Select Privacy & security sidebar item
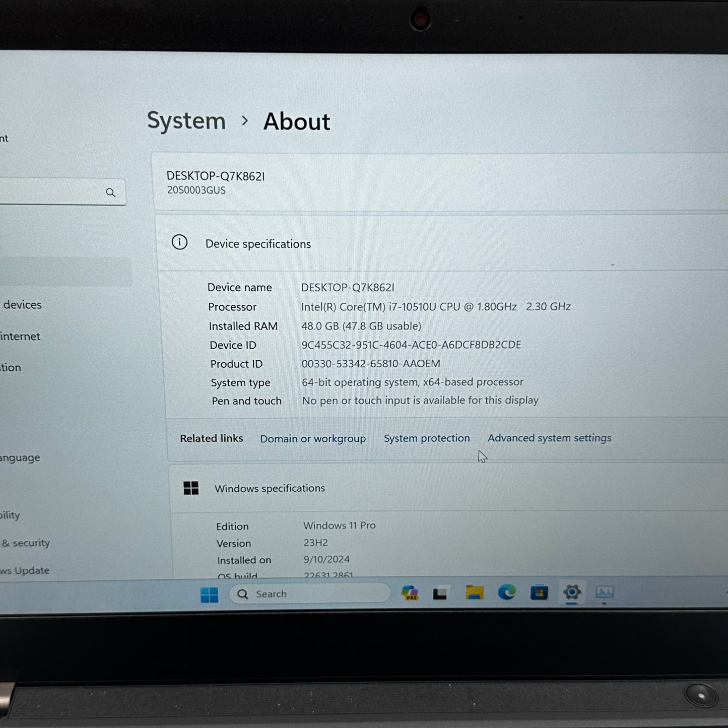This screenshot has width=728, height=728. point(25,543)
